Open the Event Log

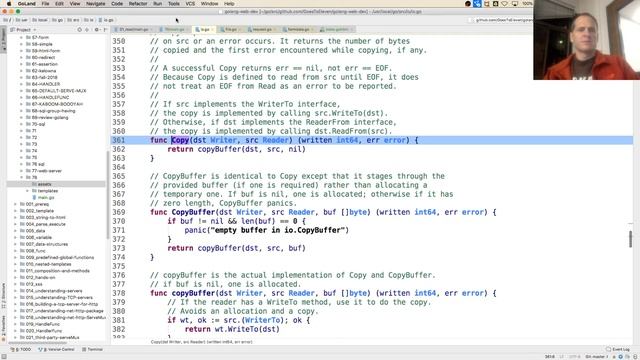pyautogui.click(x=618, y=349)
